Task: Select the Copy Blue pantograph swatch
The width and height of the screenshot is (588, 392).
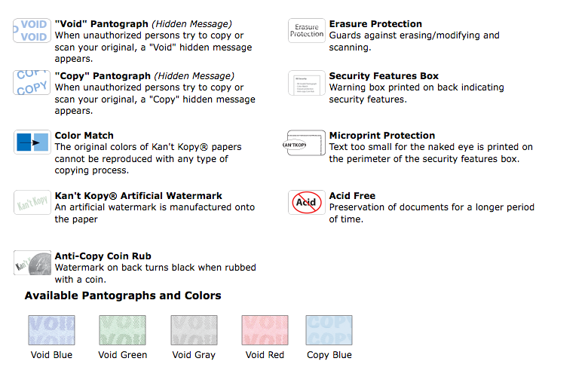Action: (x=329, y=330)
